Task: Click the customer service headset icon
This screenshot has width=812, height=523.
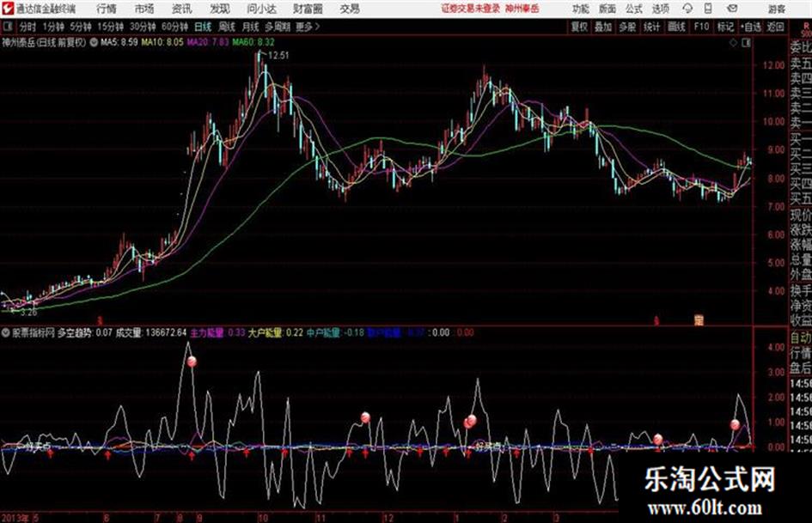Action: [687, 9]
